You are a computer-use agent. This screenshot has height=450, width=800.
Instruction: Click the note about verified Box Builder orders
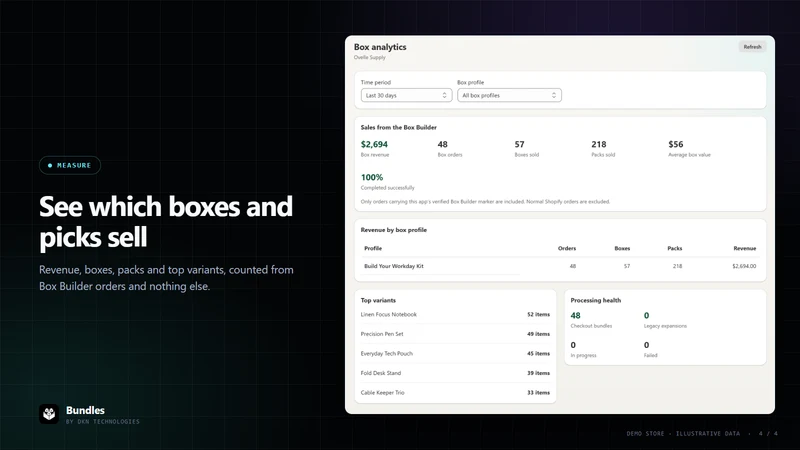coord(485,202)
